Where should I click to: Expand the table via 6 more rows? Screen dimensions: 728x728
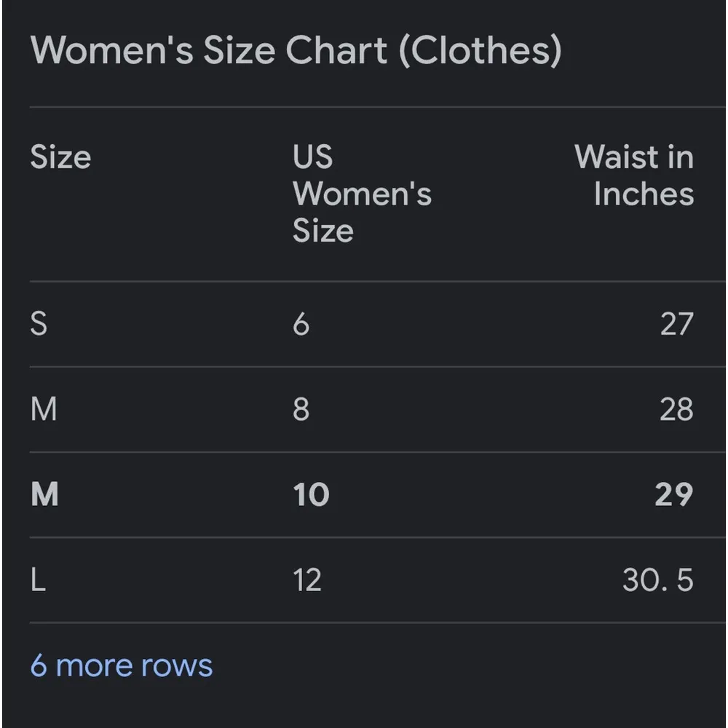121,664
